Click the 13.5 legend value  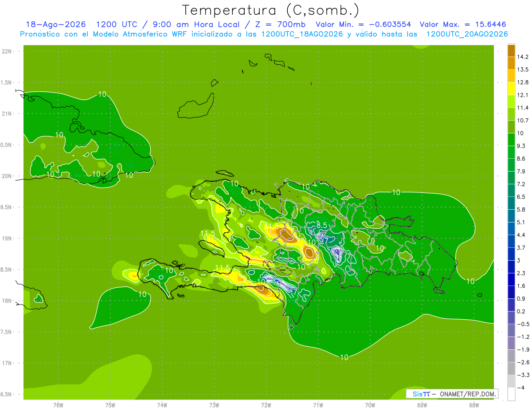tap(523, 70)
